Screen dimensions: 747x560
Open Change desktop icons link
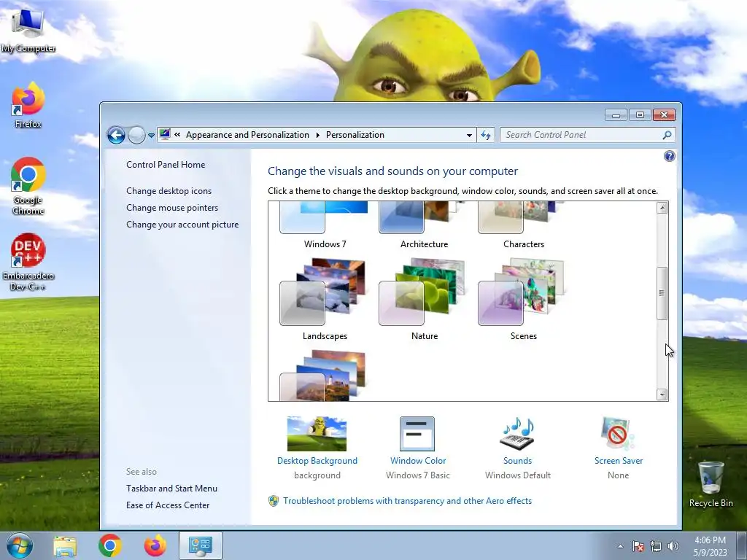click(x=169, y=191)
